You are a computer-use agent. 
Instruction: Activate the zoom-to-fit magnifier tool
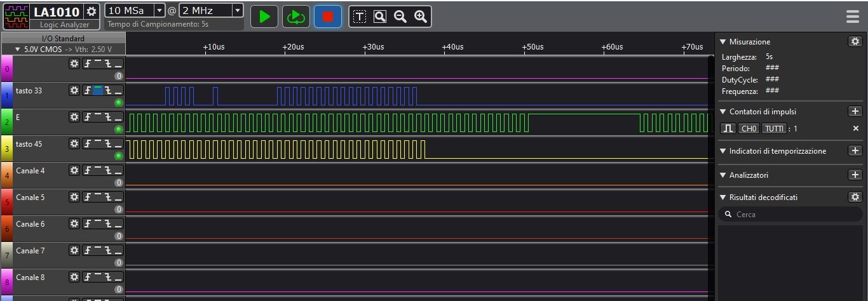click(380, 17)
